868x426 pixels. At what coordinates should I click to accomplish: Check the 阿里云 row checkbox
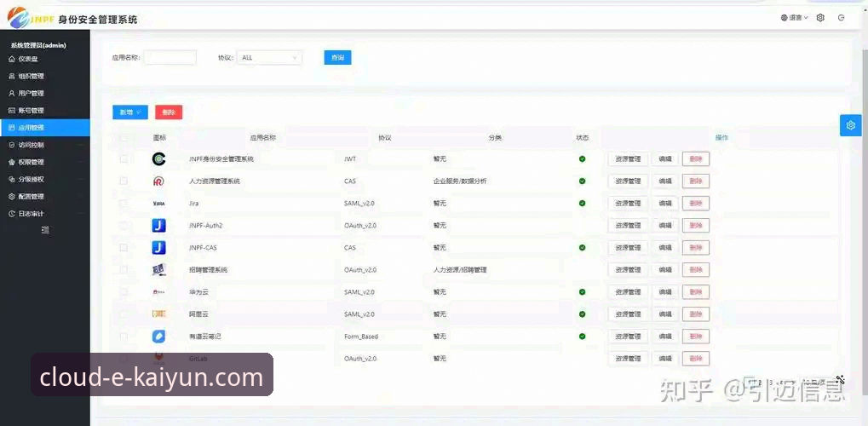[x=124, y=314]
